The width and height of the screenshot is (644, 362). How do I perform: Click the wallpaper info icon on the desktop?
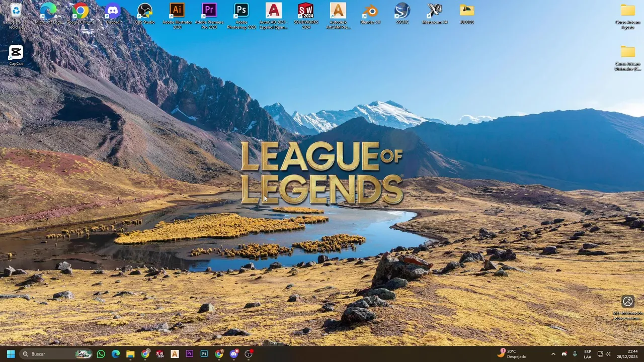coord(627,307)
